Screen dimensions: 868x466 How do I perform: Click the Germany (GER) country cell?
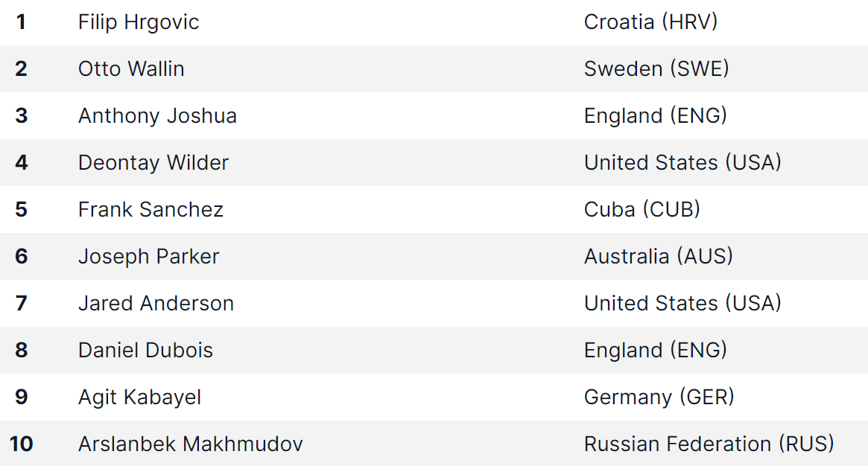[x=659, y=397]
